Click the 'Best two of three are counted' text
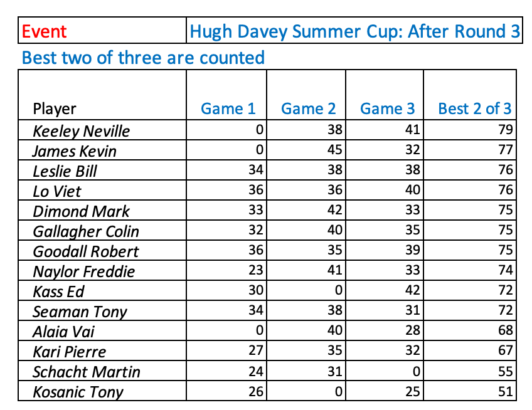 [x=143, y=58]
